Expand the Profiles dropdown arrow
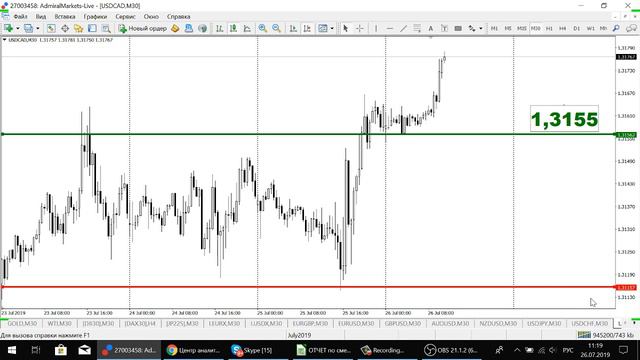Screen dimensions: 640x360 pyautogui.click(x=38, y=28)
